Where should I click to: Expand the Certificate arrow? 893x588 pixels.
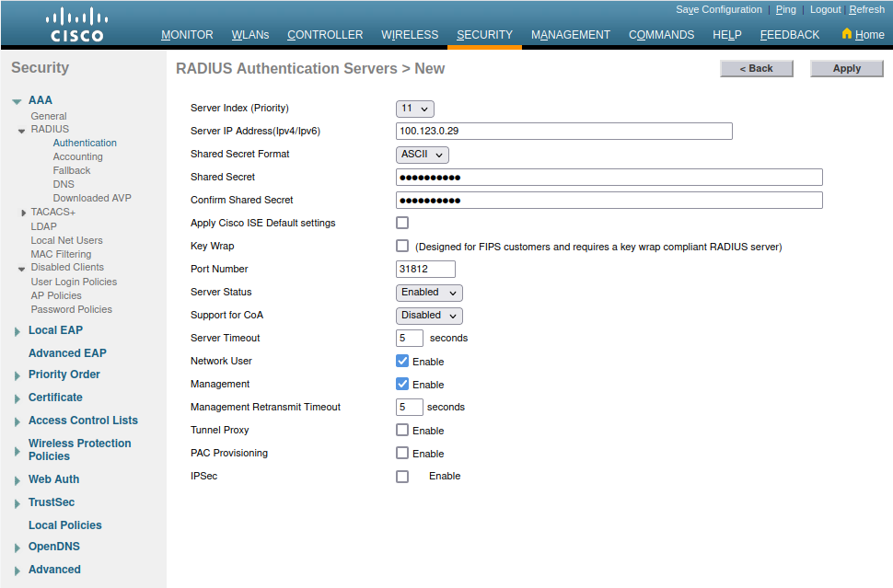[x=17, y=398]
